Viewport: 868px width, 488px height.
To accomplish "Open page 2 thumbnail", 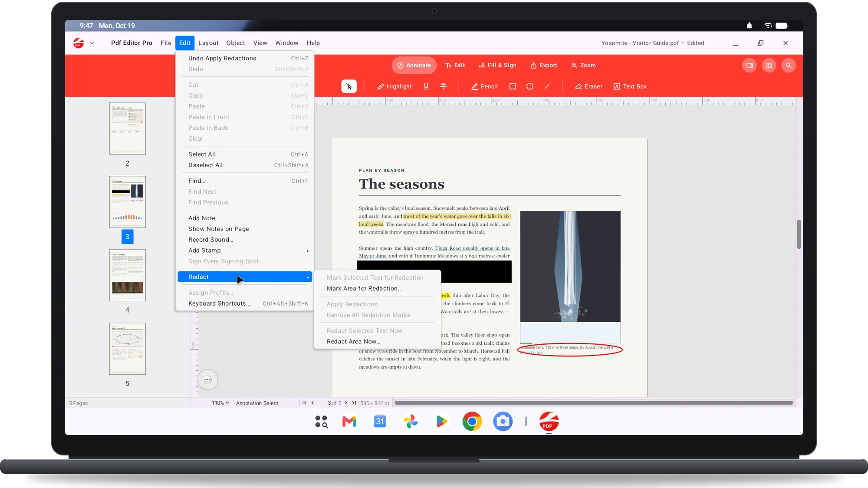I will click(x=127, y=129).
